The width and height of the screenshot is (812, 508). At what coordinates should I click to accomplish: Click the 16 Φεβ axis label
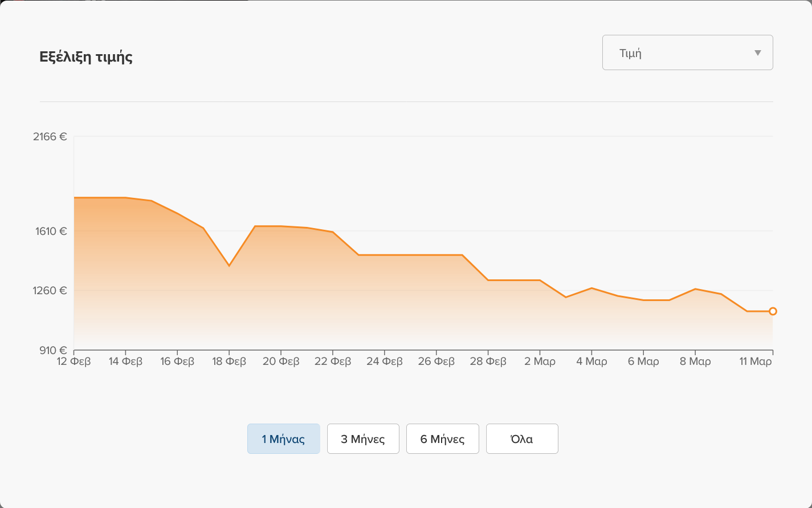(177, 361)
